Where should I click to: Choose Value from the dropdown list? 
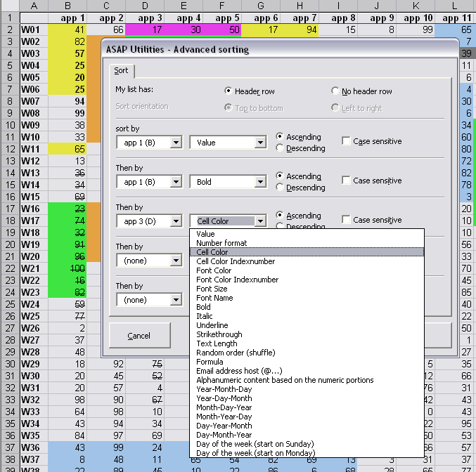pyautogui.click(x=307, y=234)
